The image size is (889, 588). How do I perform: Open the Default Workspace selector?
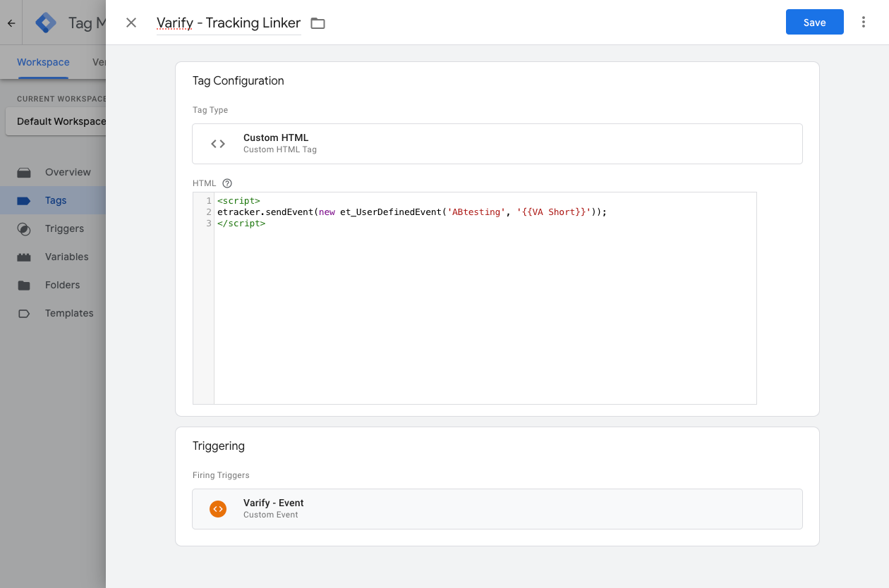(x=56, y=121)
